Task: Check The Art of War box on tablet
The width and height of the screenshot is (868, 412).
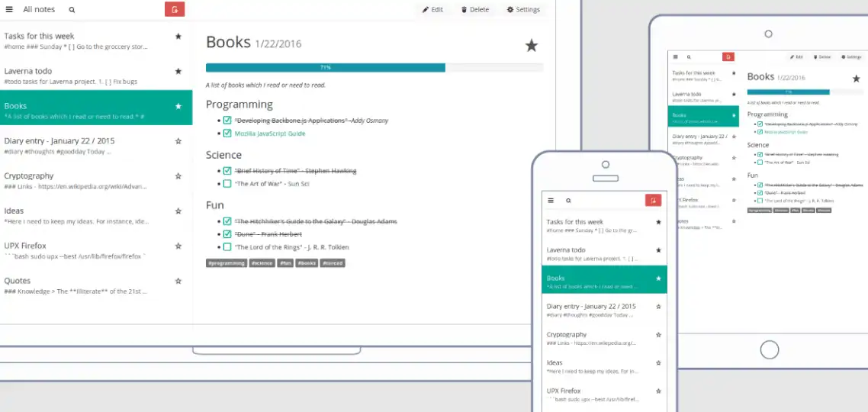Action: (760, 163)
